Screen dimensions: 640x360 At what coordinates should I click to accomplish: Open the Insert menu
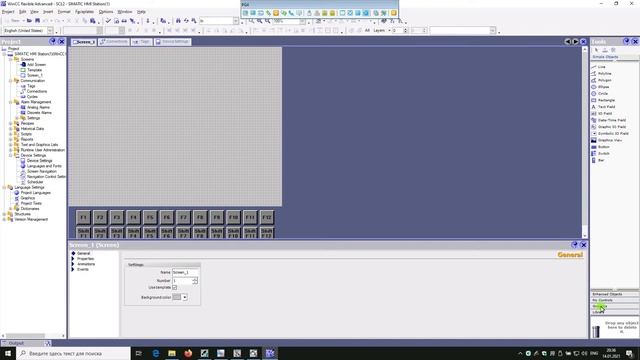48,12
